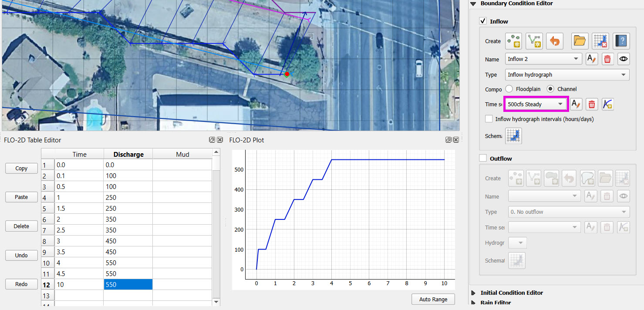Image resolution: width=644 pixels, height=310 pixels.
Task: Expand the Initial Condition Editor section
Action: (x=474, y=293)
